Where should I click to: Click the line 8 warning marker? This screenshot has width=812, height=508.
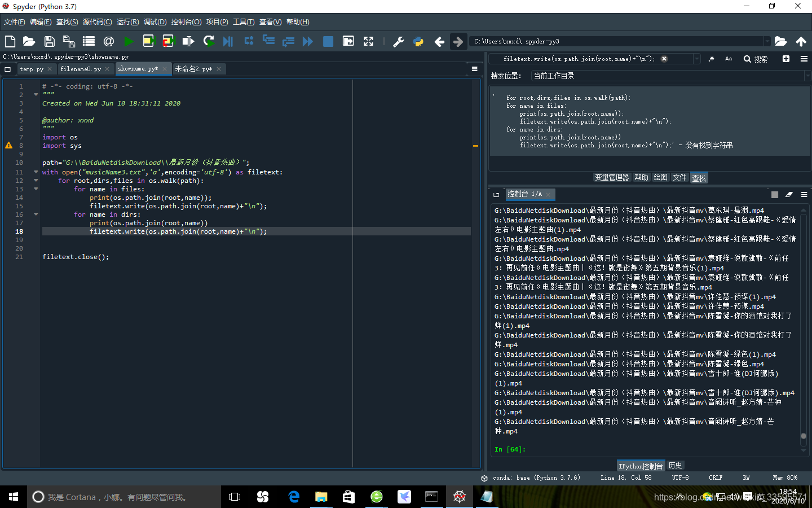click(8, 145)
